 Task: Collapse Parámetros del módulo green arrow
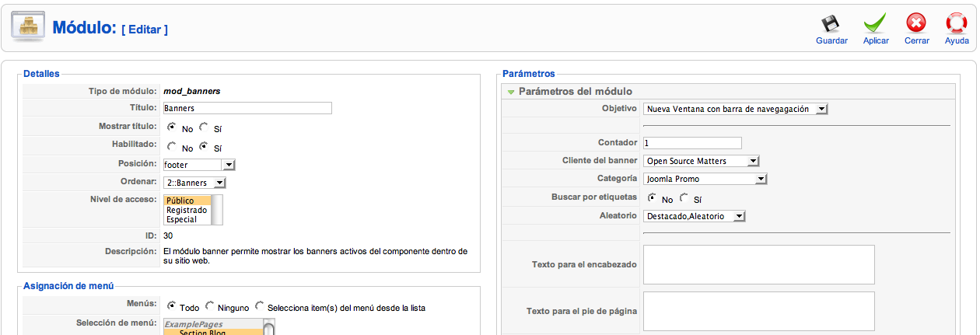511,92
